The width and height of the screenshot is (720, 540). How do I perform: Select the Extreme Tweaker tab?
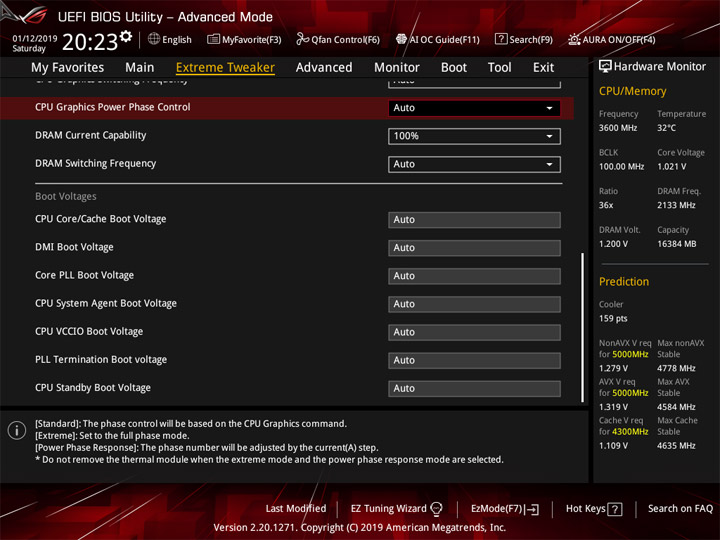click(x=225, y=68)
